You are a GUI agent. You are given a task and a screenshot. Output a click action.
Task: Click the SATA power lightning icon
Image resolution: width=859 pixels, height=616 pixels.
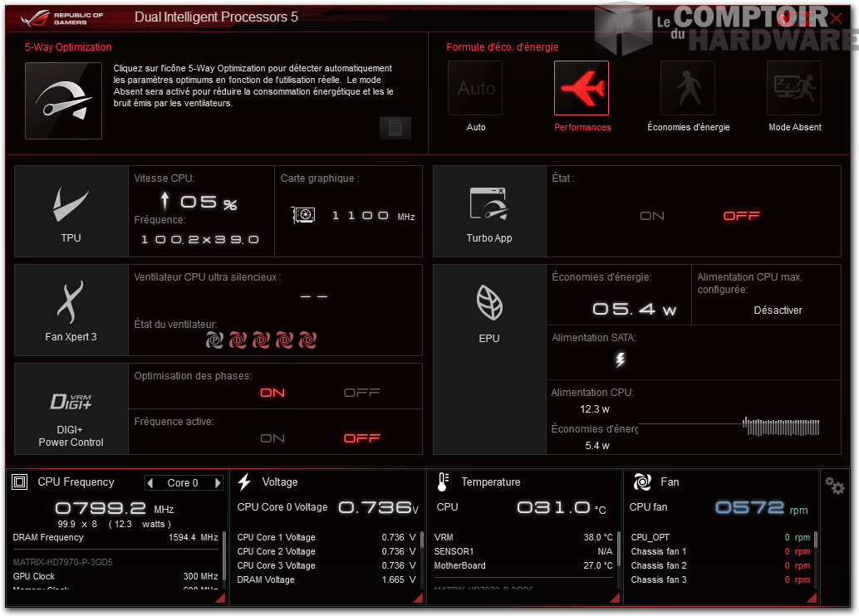pos(620,359)
